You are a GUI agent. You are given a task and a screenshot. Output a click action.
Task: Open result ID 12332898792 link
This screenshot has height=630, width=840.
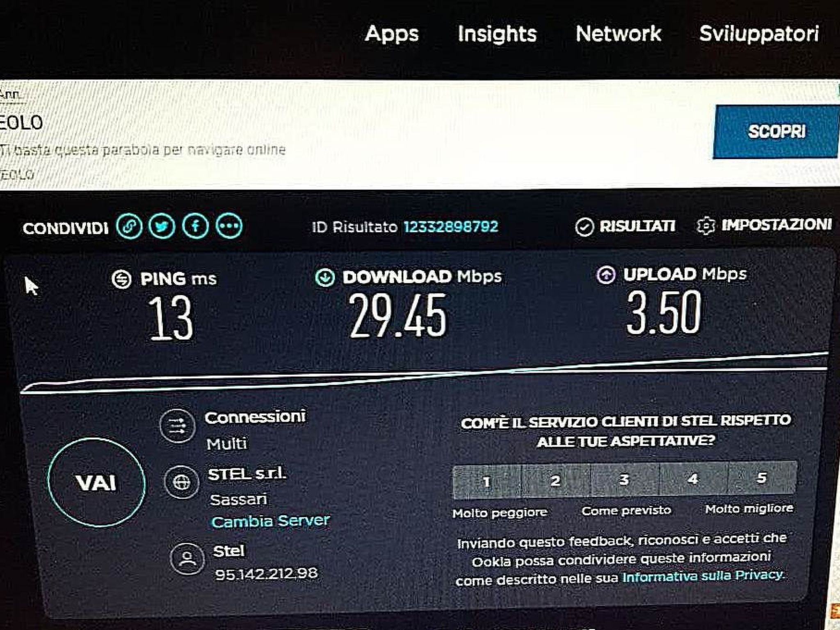[451, 226]
